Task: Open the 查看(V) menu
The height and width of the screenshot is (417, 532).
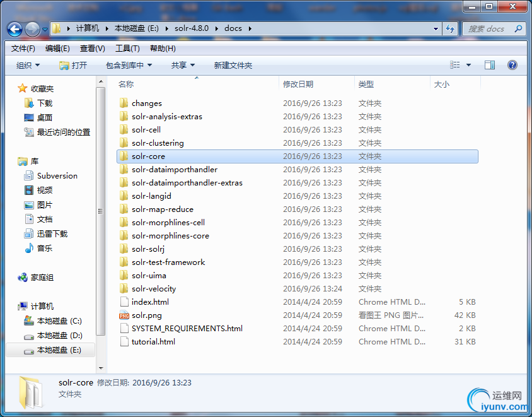Action: [x=92, y=49]
